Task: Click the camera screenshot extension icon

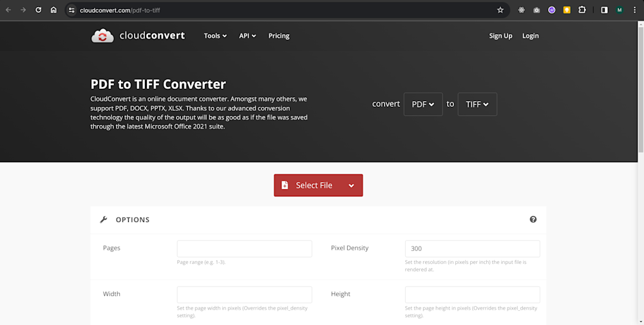Action: point(536,10)
